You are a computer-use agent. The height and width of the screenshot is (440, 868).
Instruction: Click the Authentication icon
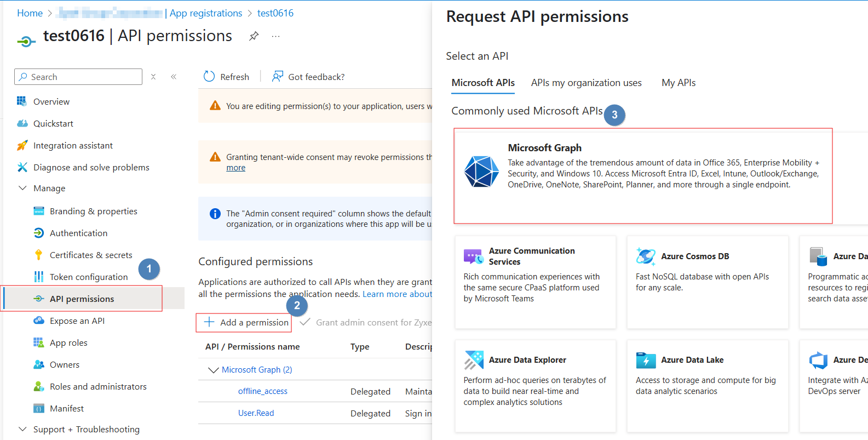click(x=38, y=233)
